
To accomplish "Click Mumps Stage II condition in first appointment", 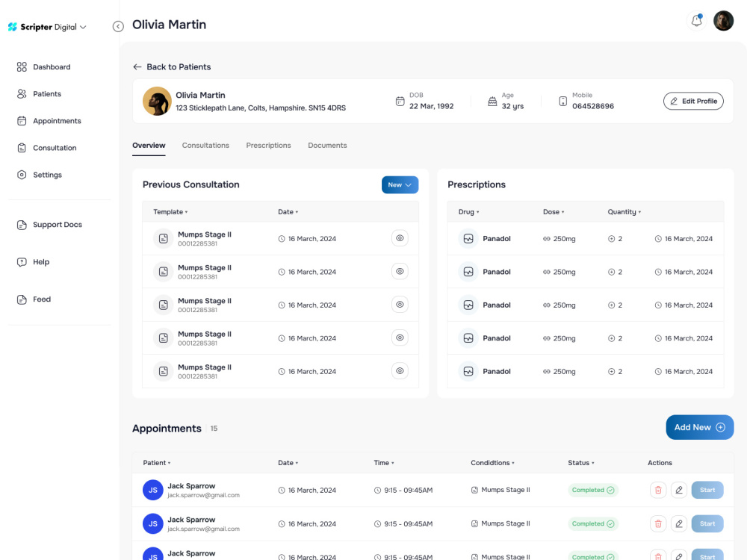I will pos(500,490).
